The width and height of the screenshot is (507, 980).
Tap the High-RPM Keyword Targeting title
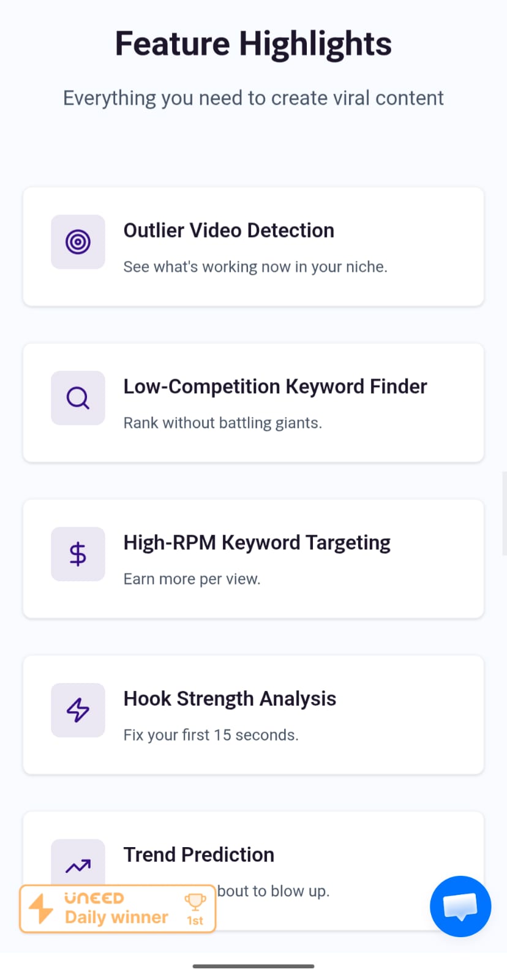point(257,543)
